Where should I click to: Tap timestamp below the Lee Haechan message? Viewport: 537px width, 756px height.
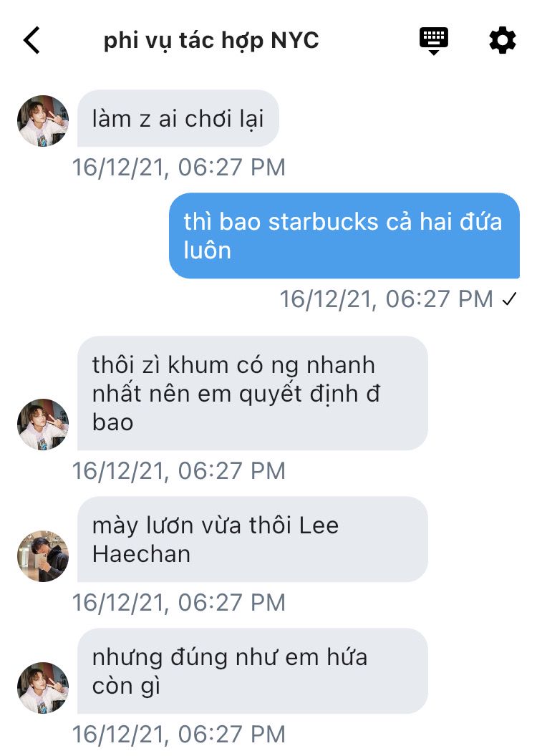click(x=179, y=602)
